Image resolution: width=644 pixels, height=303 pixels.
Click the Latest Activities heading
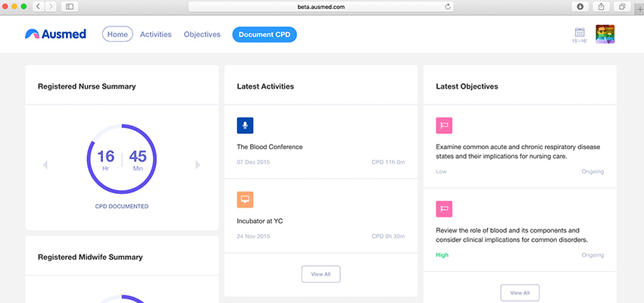click(265, 86)
